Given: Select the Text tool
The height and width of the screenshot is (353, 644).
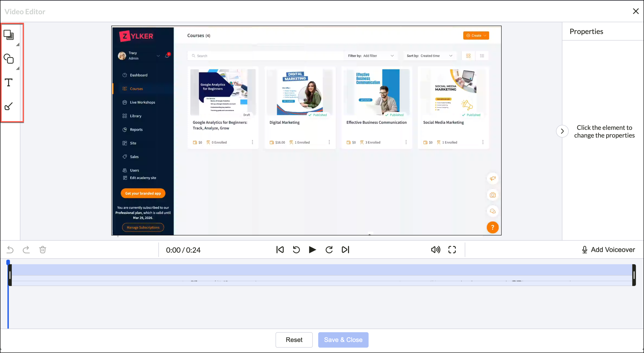Looking at the screenshot, I should tap(9, 82).
